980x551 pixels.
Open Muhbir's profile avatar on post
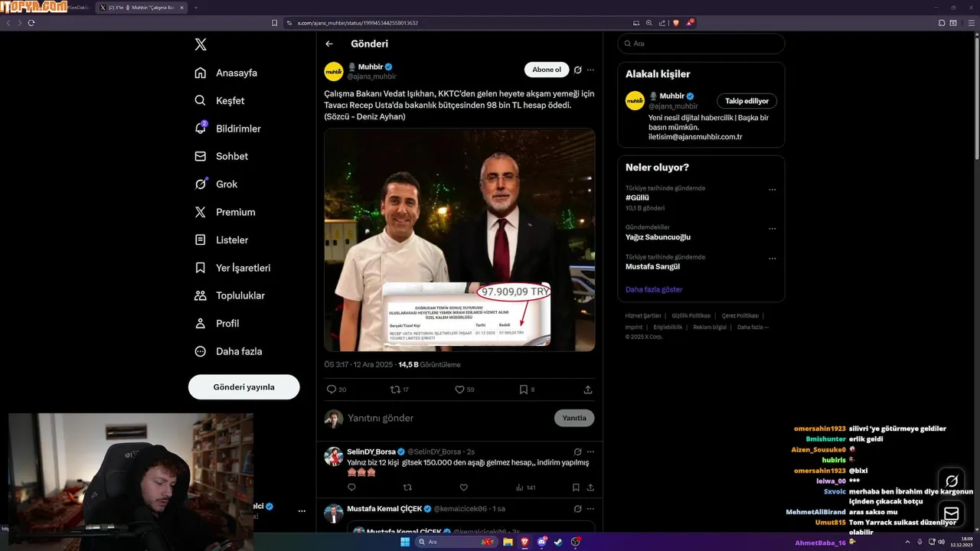point(334,71)
